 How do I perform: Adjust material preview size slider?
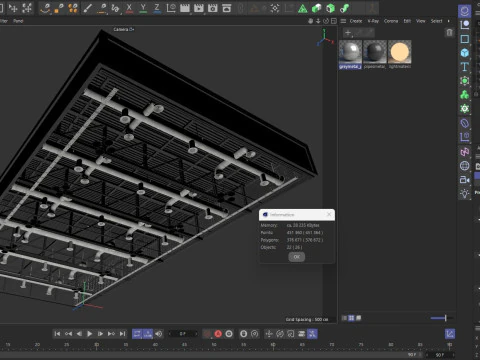pos(442,318)
